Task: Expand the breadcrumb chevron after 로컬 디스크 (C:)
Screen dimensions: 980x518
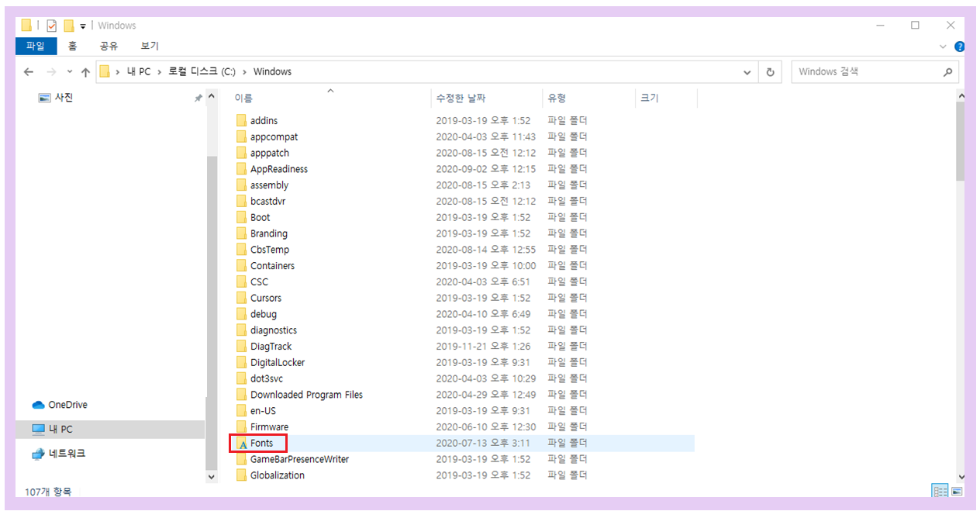Action: (x=244, y=72)
